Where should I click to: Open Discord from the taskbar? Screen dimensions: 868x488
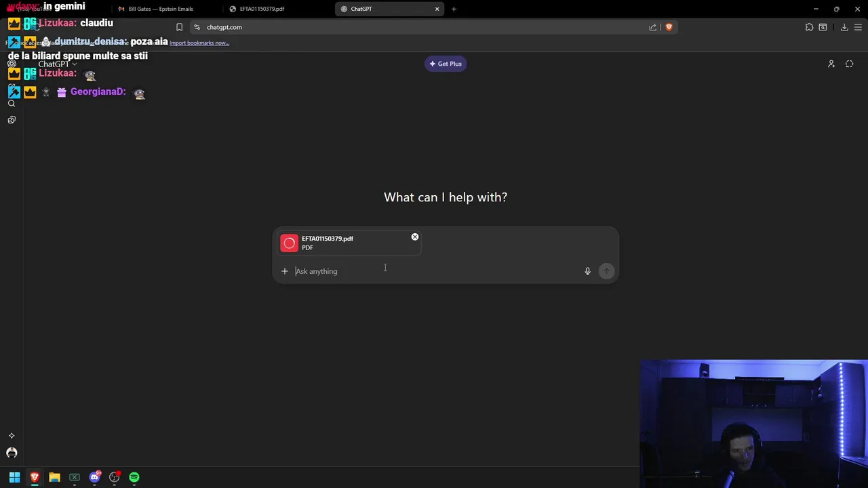click(95, 477)
